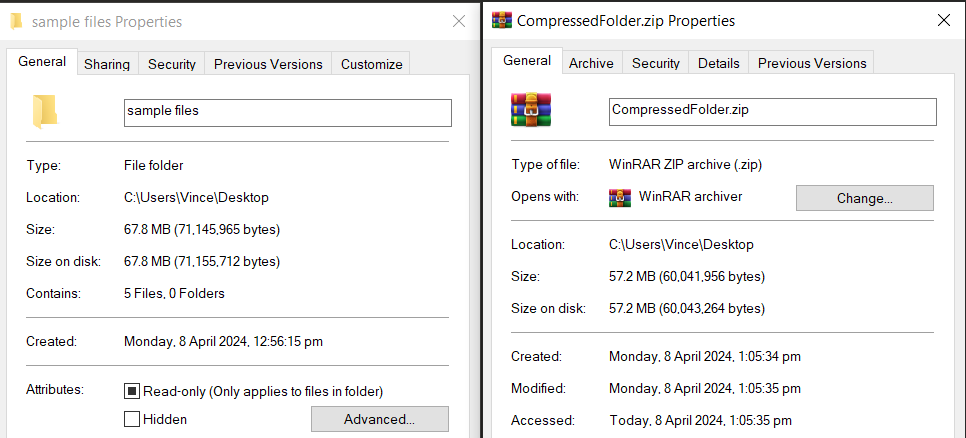
Task: Click the '5 Files, 0 Folders' contains value
Action: click(174, 294)
